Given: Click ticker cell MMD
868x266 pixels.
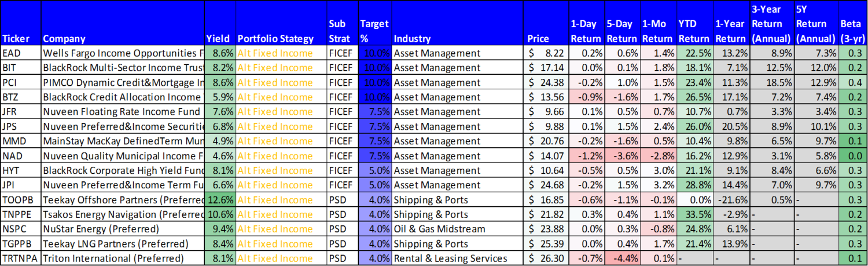Looking at the screenshot, I should click(21, 141).
